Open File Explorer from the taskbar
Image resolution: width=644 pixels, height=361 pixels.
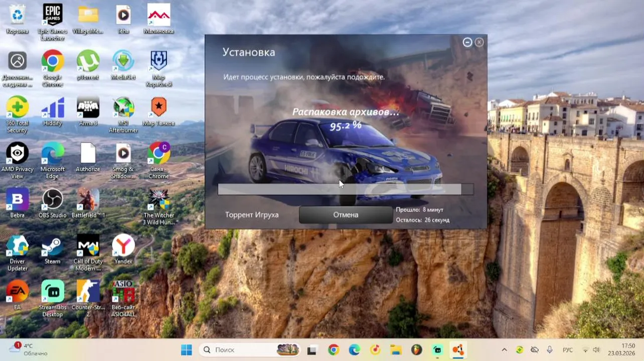tap(396, 349)
